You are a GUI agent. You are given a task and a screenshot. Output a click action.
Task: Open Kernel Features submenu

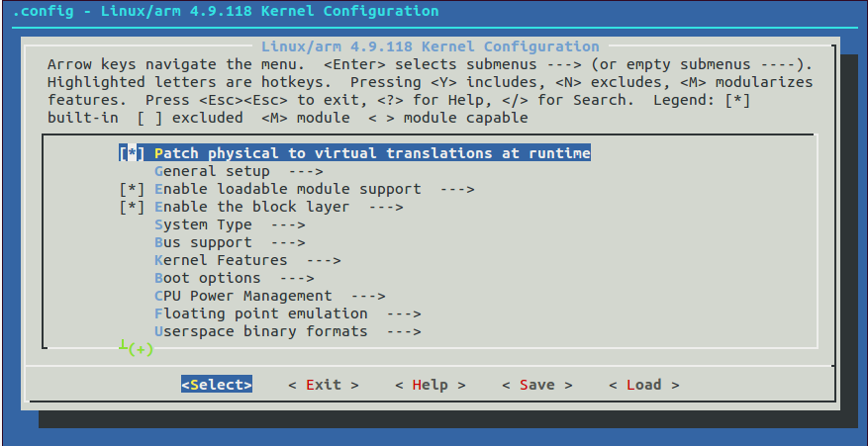click(x=247, y=261)
